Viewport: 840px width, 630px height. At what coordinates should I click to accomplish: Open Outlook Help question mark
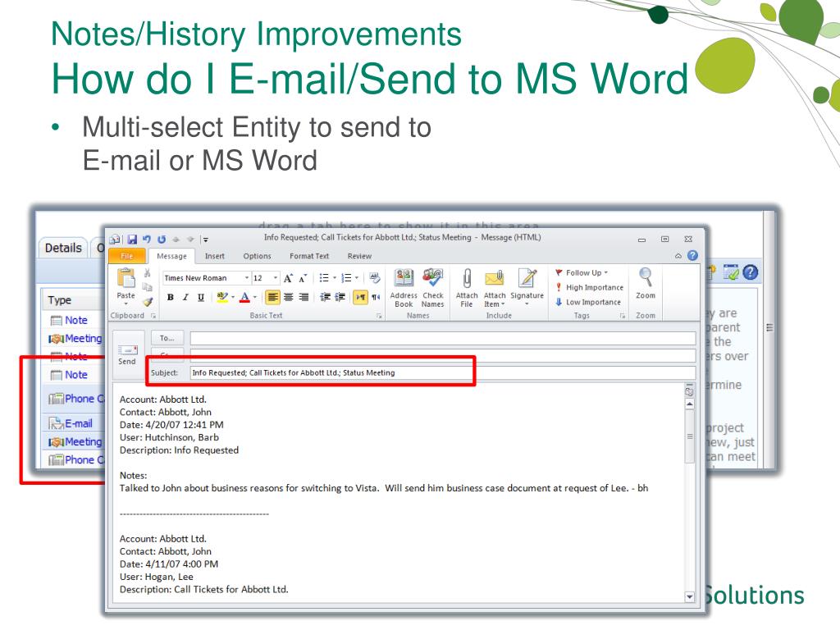(x=692, y=256)
